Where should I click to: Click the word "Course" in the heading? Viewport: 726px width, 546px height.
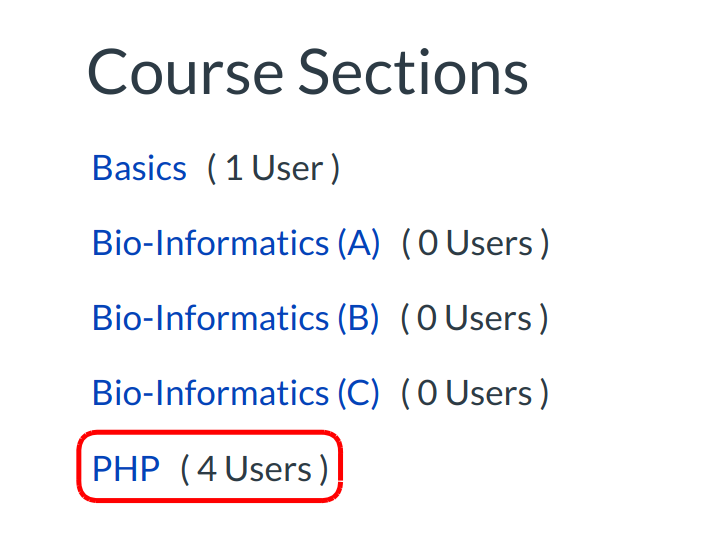pyautogui.click(x=184, y=73)
